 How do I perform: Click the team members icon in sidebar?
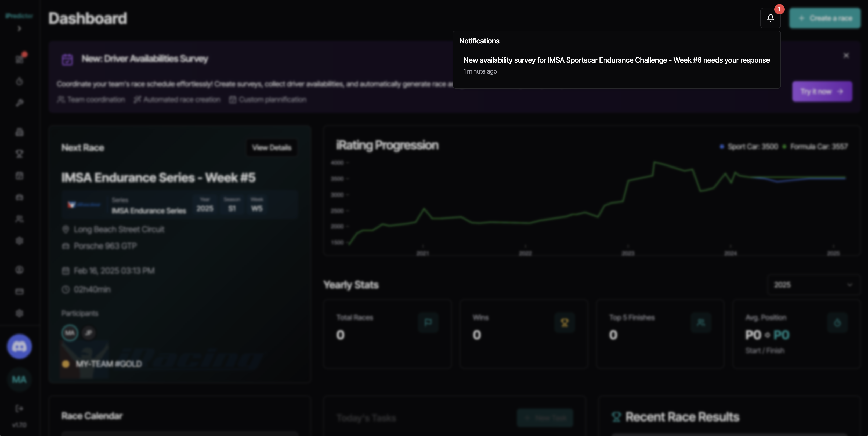(x=19, y=219)
